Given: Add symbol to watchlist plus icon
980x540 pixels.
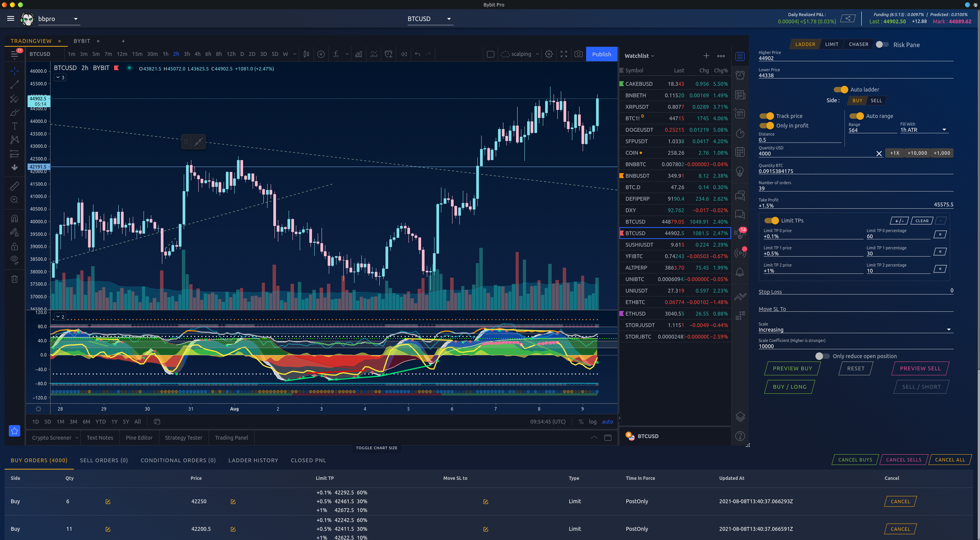Looking at the screenshot, I should coord(706,56).
